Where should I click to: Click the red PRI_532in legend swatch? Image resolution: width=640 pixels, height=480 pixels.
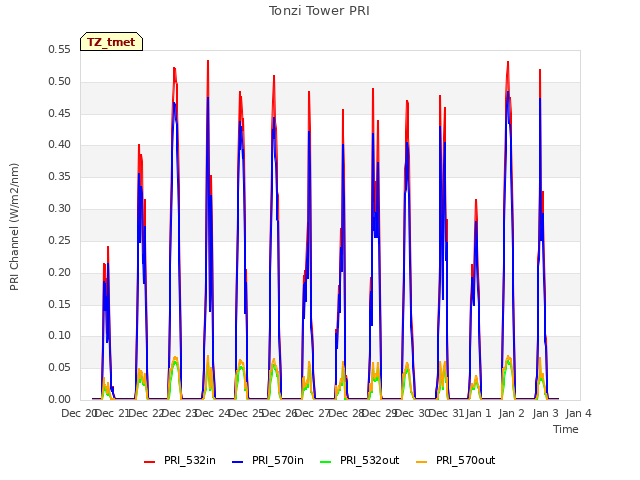tap(149, 462)
